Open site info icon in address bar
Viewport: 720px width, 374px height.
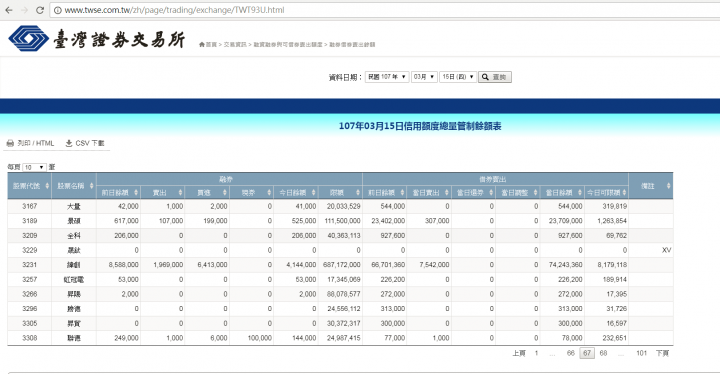pyautogui.click(x=58, y=10)
